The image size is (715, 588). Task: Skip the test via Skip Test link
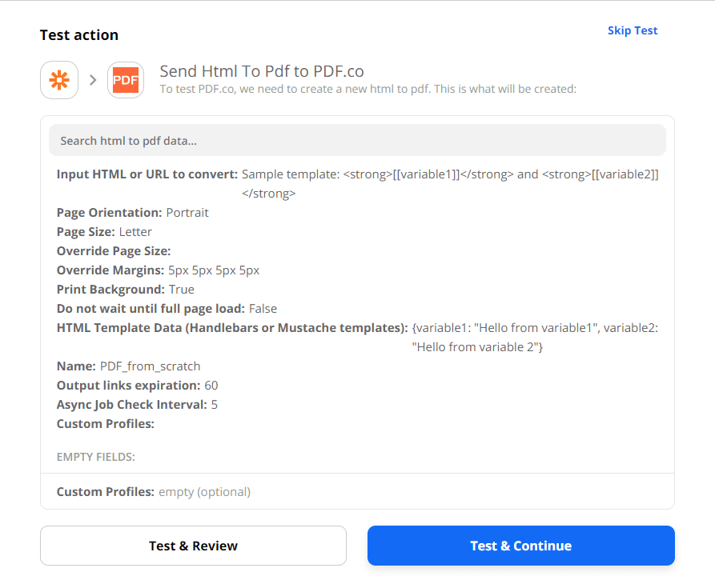coord(632,30)
